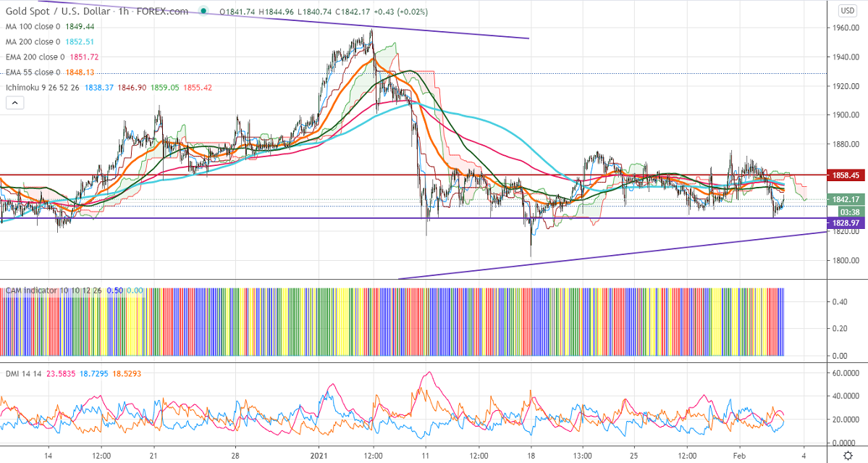Viewport: 868px width, 463px height.
Task: Select the EMA 55 close indicator legend
Action: click(33, 72)
